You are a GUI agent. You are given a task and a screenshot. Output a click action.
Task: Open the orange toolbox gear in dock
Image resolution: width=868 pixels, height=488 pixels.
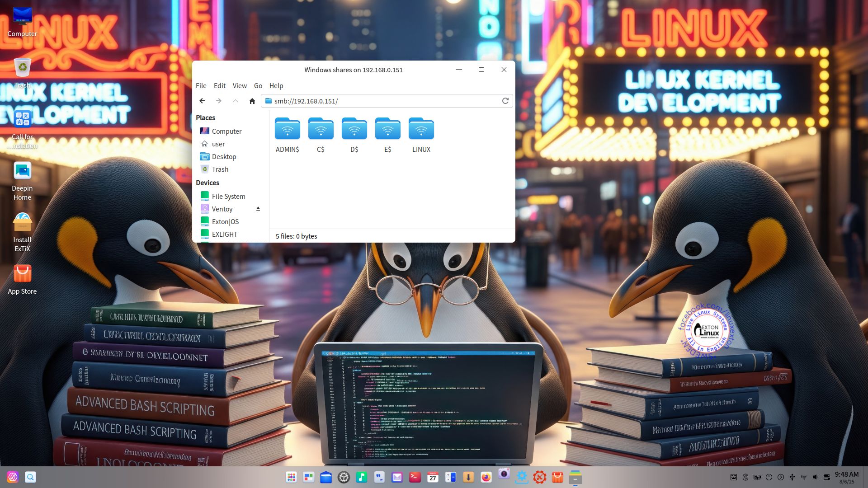tap(539, 477)
